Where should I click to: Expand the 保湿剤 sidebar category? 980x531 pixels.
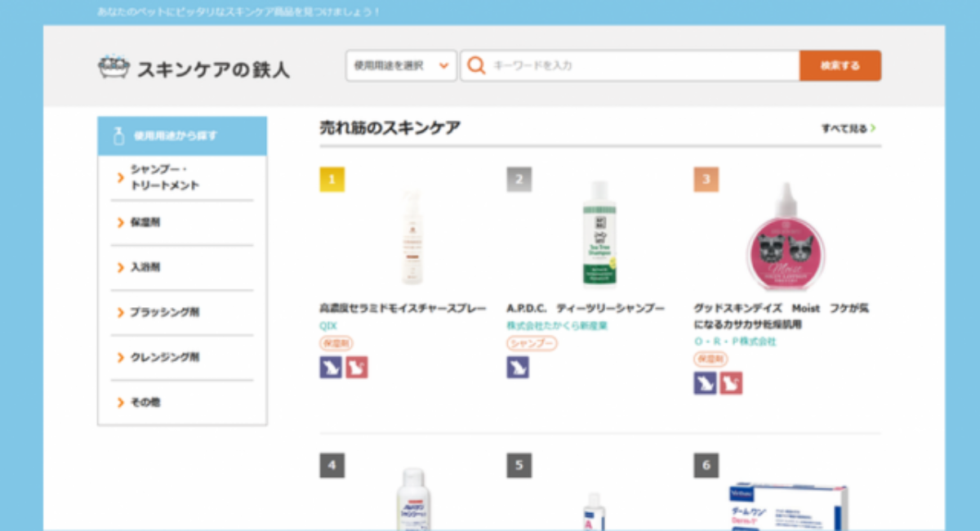click(x=145, y=222)
